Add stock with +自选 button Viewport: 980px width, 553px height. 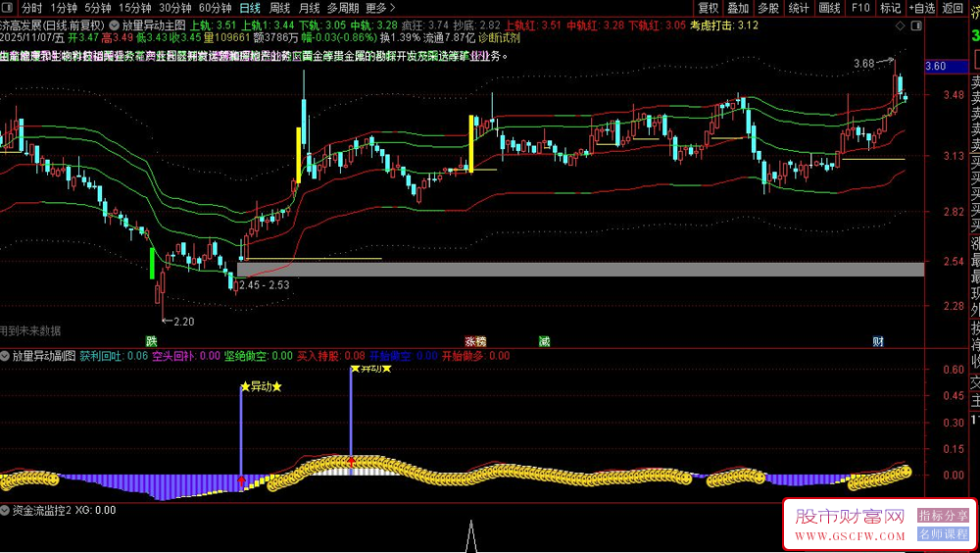pyautogui.click(x=922, y=8)
